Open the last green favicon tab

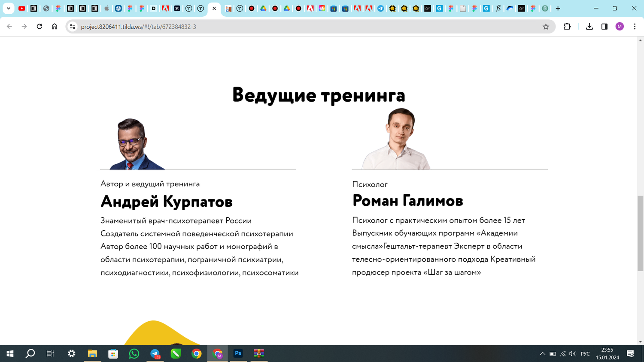coord(545,8)
